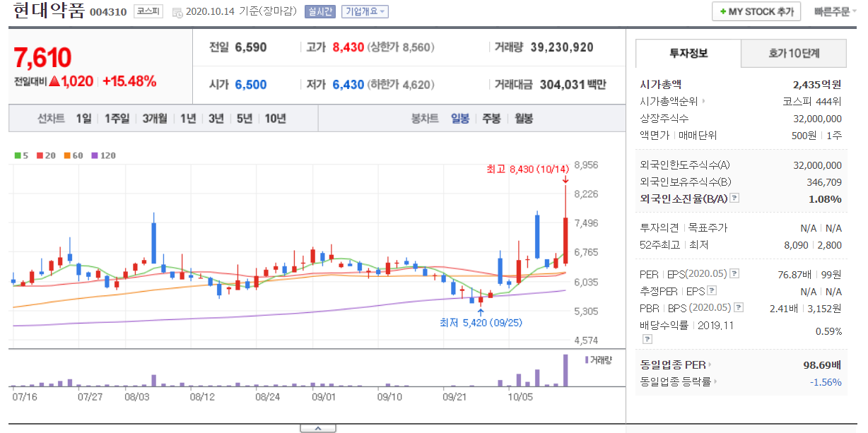Click the 동일업종 등락률 link

(x=676, y=382)
